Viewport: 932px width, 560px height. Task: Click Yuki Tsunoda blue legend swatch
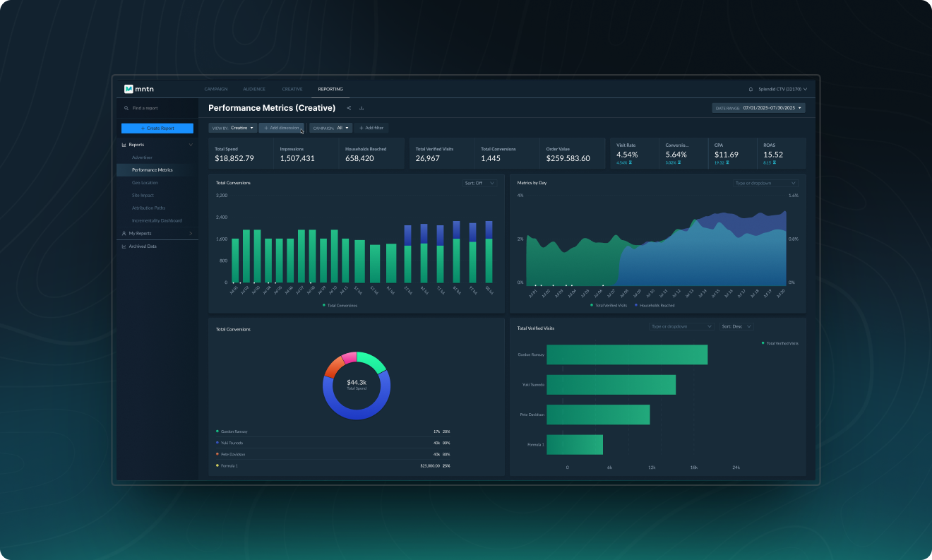coord(217,443)
